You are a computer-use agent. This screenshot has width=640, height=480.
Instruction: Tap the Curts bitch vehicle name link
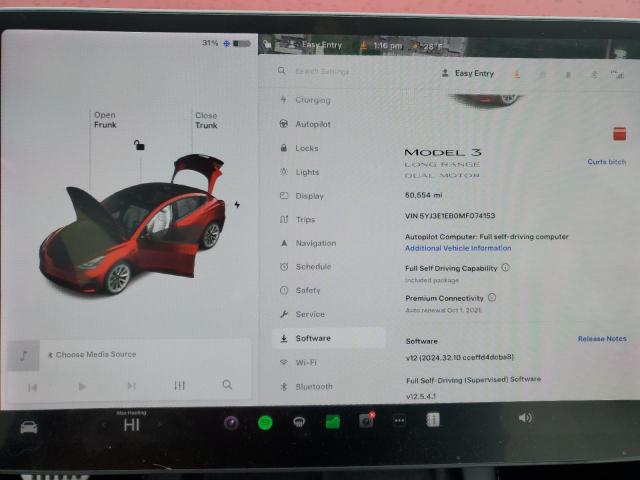(x=607, y=162)
